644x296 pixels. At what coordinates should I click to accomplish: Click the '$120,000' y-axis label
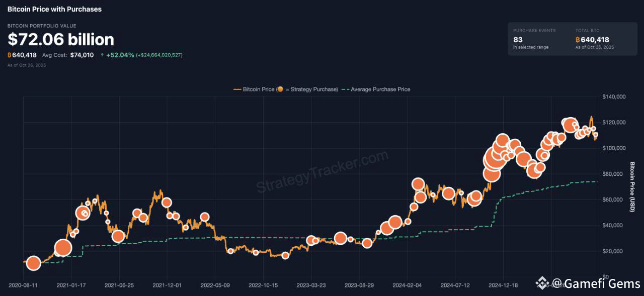(614, 122)
